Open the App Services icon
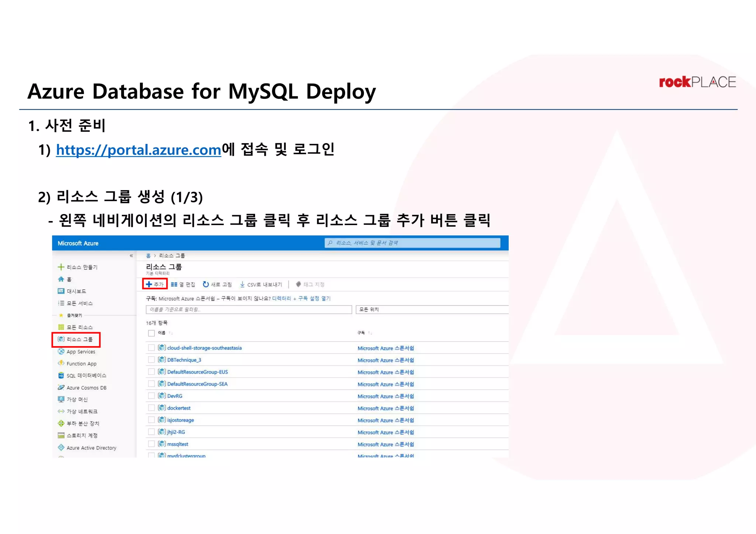 point(61,351)
